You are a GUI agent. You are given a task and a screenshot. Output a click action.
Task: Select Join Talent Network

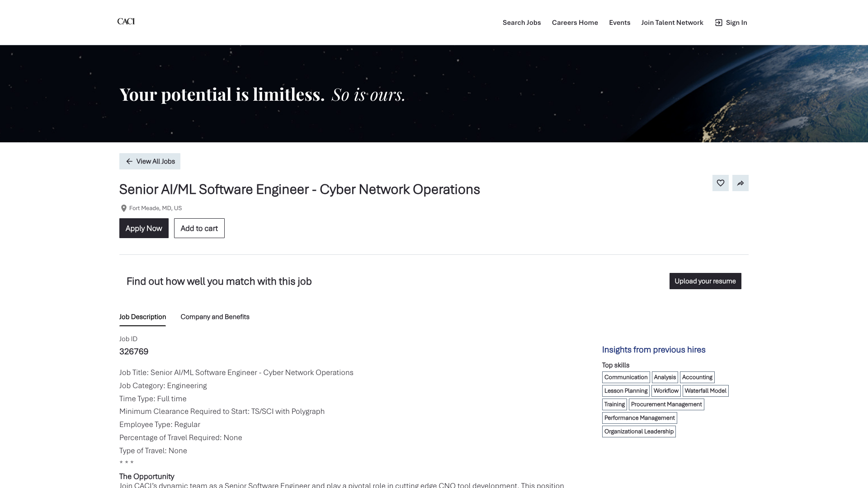(672, 23)
